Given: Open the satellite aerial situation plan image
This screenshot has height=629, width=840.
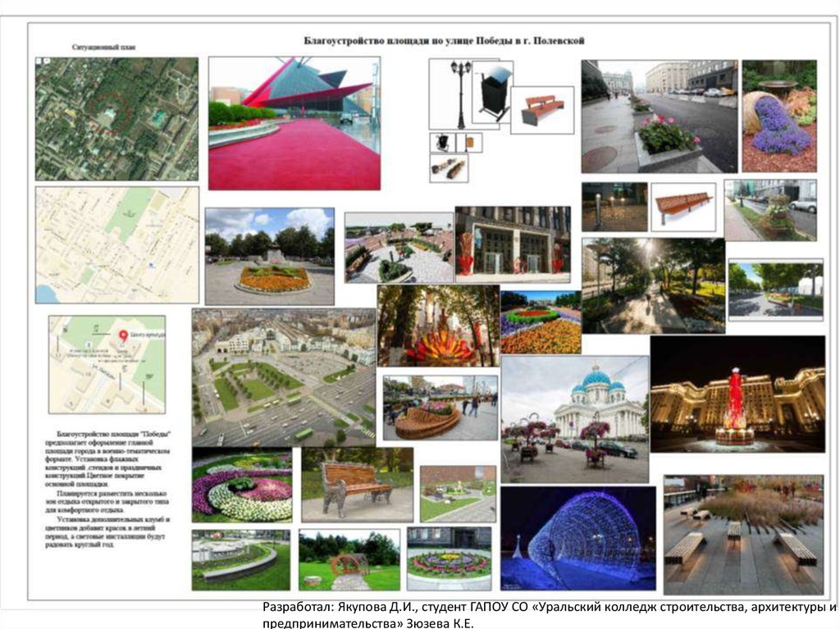Looking at the screenshot, I should [x=116, y=119].
